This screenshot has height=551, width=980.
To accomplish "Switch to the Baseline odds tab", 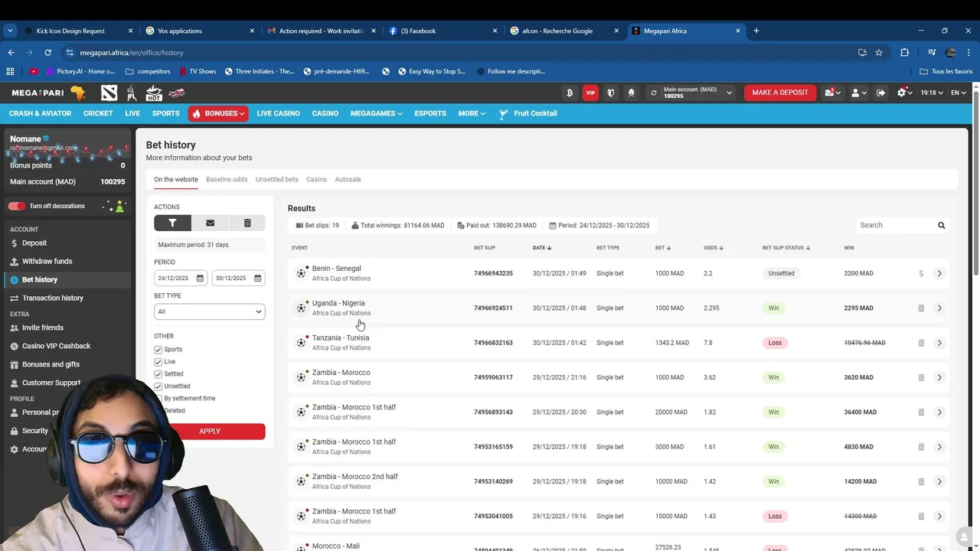I will point(227,179).
